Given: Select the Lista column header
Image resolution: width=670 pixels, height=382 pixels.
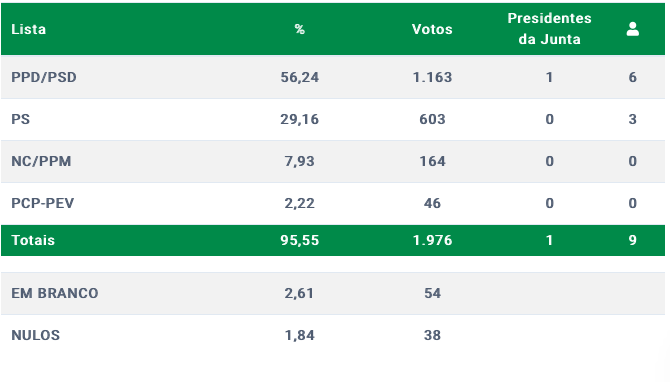Looking at the screenshot, I should [x=28, y=29].
